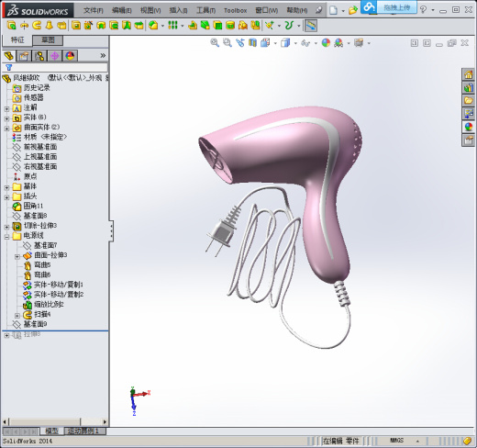
Task: Click the Help question mark button
Action: click(423, 9)
